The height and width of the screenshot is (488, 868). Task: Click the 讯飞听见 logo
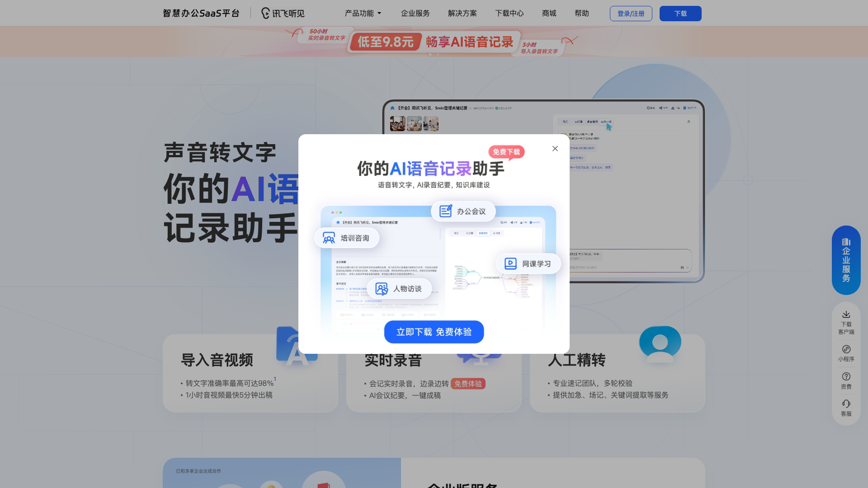coord(283,14)
